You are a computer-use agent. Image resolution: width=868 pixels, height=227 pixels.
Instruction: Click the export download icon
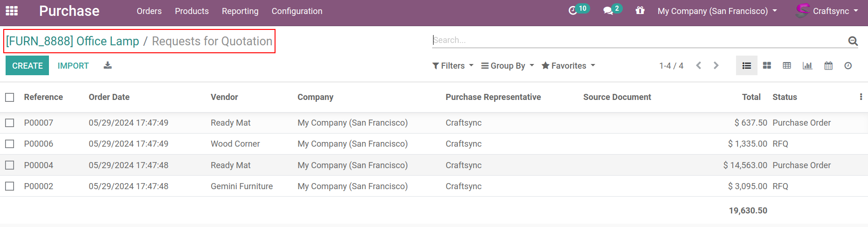tap(108, 65)
